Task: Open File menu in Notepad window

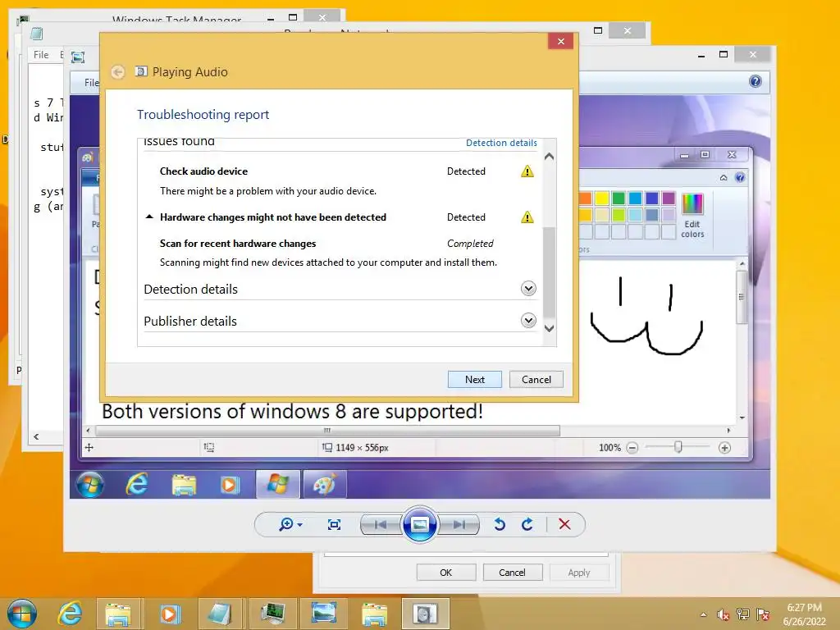Action: [41, 55]
